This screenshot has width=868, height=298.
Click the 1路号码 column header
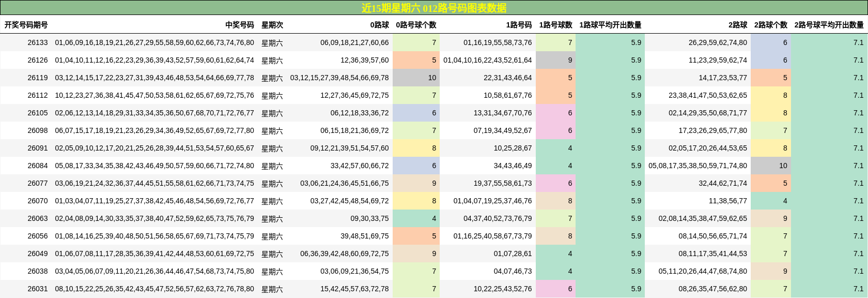click(519, 25)
